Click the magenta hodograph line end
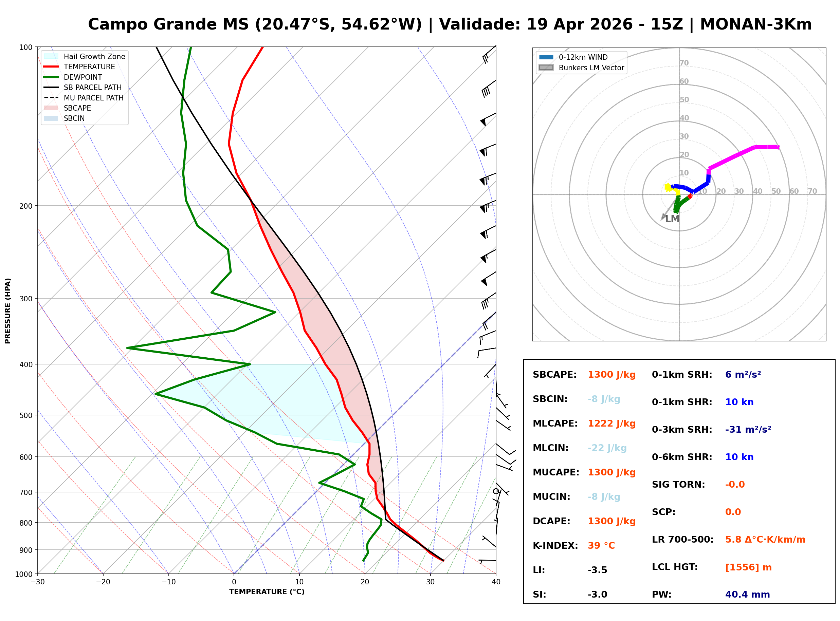Viewport: 840px width, 621px height. pyautogui.click(x=778, y=147)
